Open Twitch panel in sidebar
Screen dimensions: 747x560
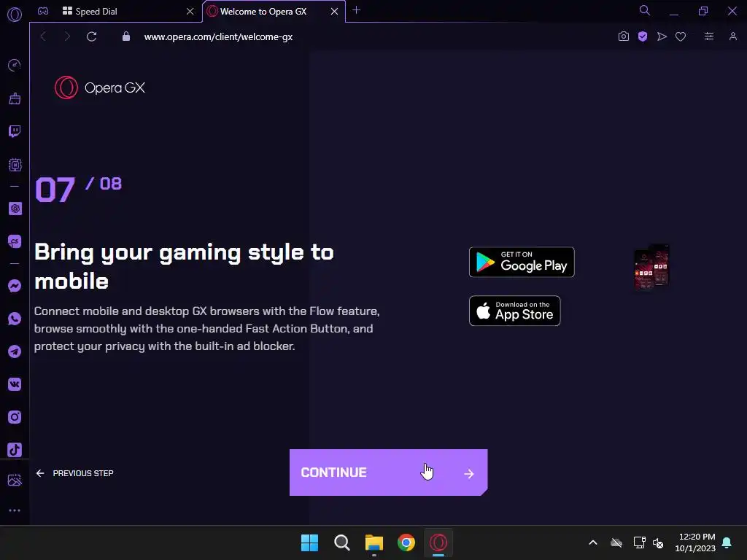[15, 131]
